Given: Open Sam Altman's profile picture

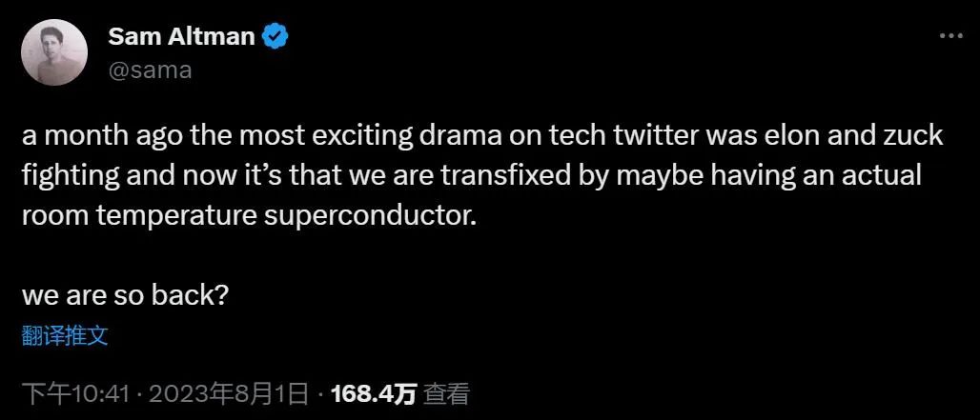Looking at the screenshot, I should click(54, 51).
